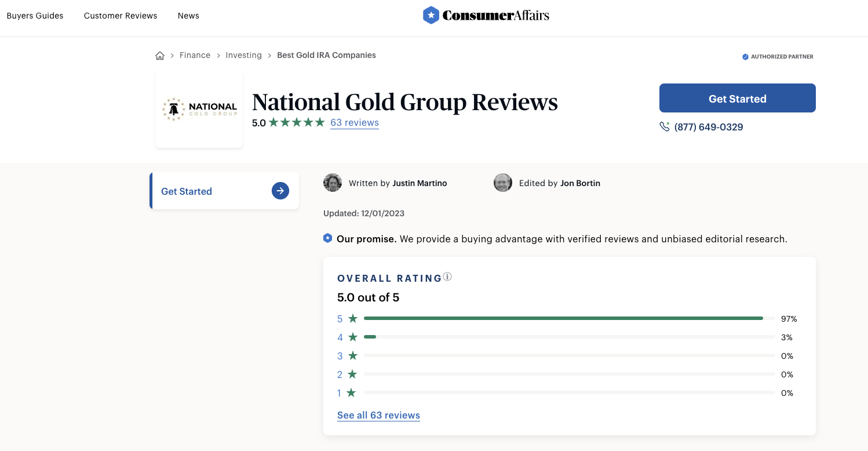Open See all 63 reviews link
The height and width of the screenshot is (451, 868).
378,415
